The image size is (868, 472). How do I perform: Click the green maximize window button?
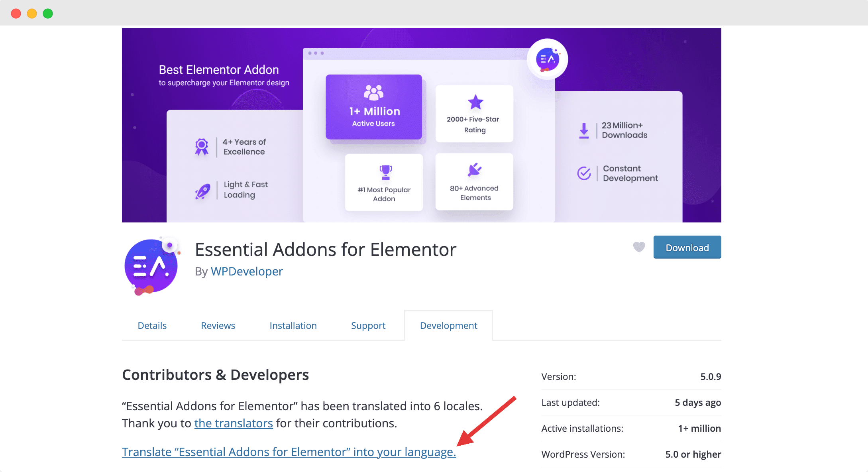pos(48,14)
